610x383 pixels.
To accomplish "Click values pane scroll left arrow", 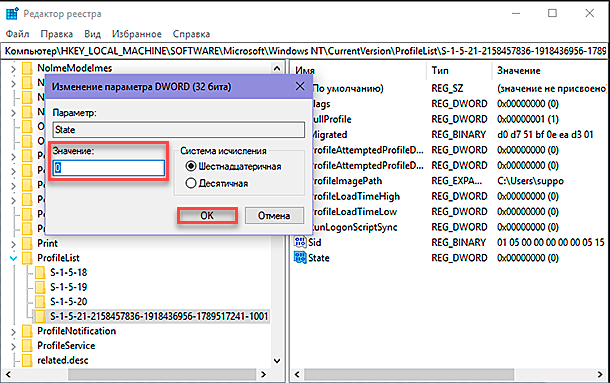I will (x=297, y=374).
